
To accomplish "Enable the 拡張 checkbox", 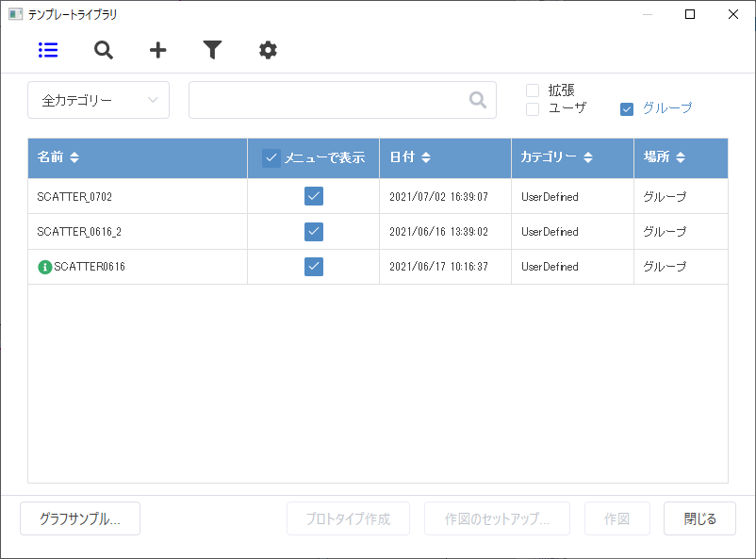I will (x=533, y=90).
